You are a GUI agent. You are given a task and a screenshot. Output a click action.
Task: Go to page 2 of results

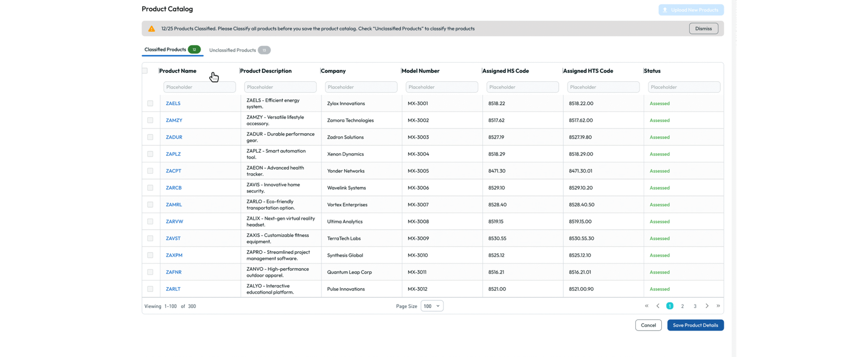tap(682, 306)
